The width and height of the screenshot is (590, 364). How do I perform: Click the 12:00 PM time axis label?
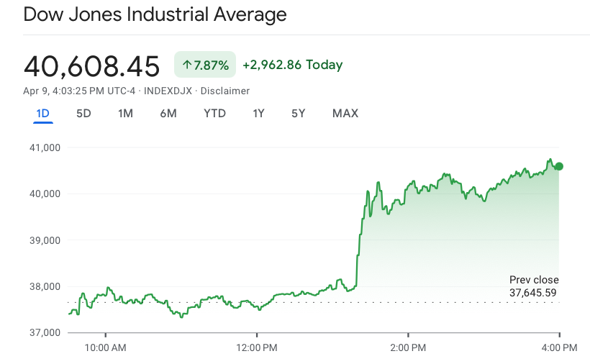tap(257, 347)
